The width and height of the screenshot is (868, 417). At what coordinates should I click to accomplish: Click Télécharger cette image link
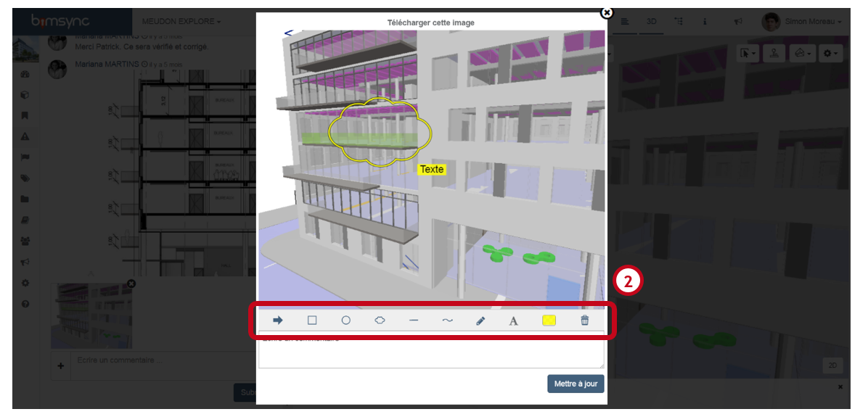click(x=431, y=22)
